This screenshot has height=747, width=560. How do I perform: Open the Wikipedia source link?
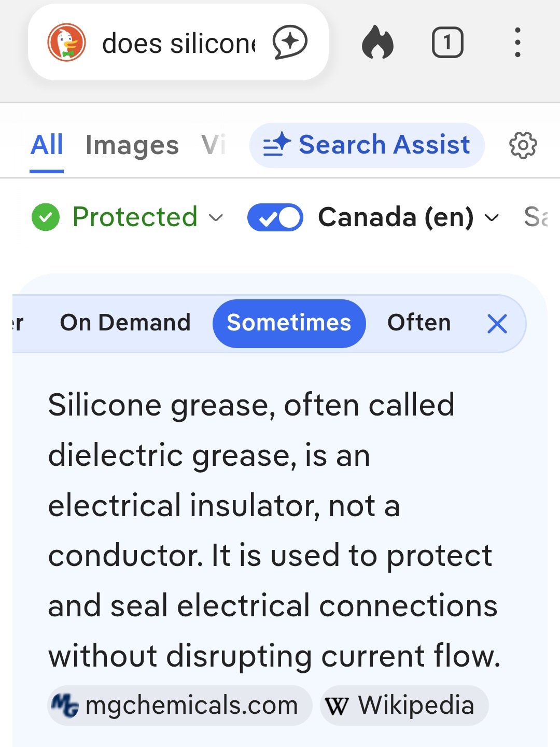404,706
